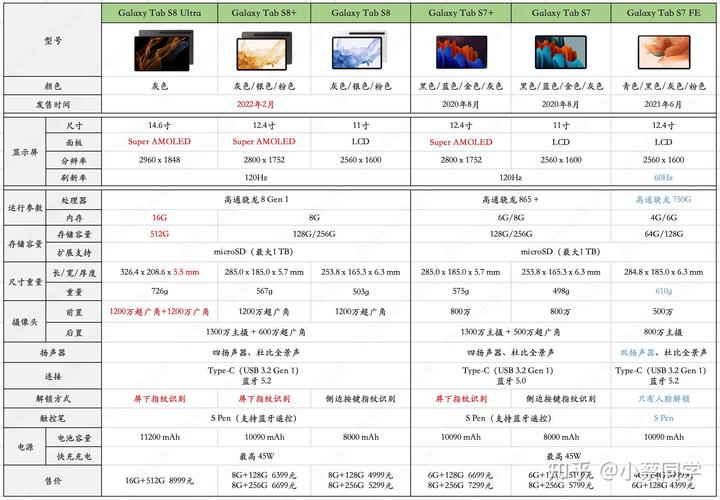Click the 726g weight cell

click(159, 291)
